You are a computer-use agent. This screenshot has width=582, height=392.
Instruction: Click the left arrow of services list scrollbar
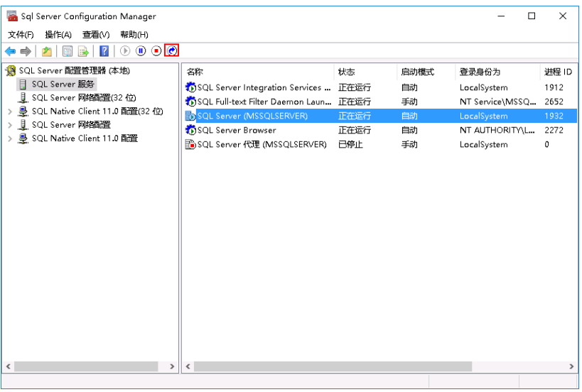click(188, 366)
